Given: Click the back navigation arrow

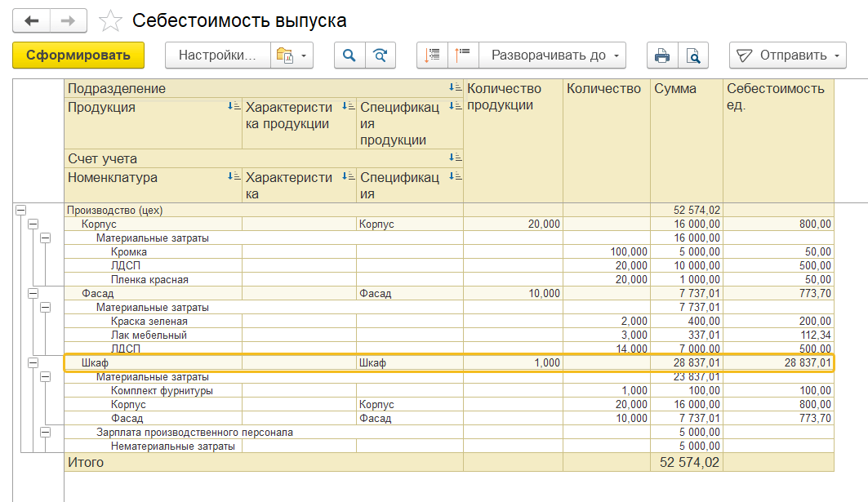Looking at the screenshot, I should [x=31, y=20].
